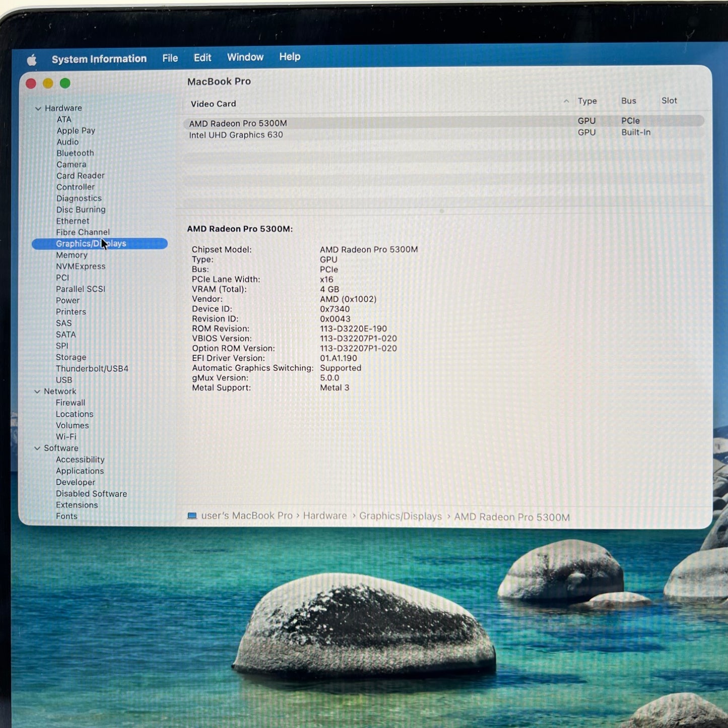Select SAS in the sidebar
Screen dimensions: 728x728
63,323
